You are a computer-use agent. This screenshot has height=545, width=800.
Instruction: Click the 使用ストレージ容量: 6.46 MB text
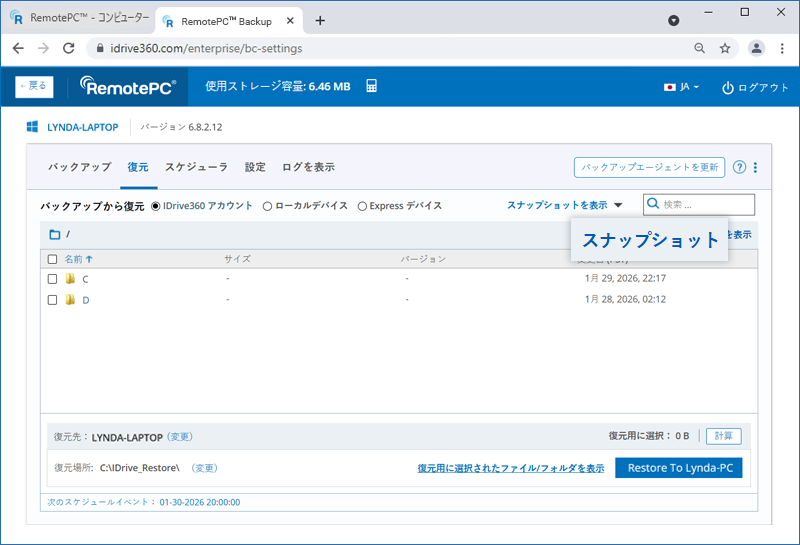(x=278, y=86)
